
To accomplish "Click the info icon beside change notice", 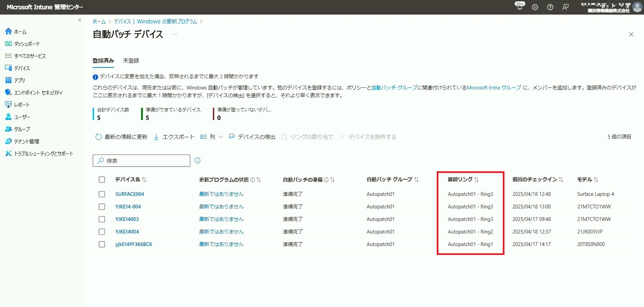I will tap(95, 77).
